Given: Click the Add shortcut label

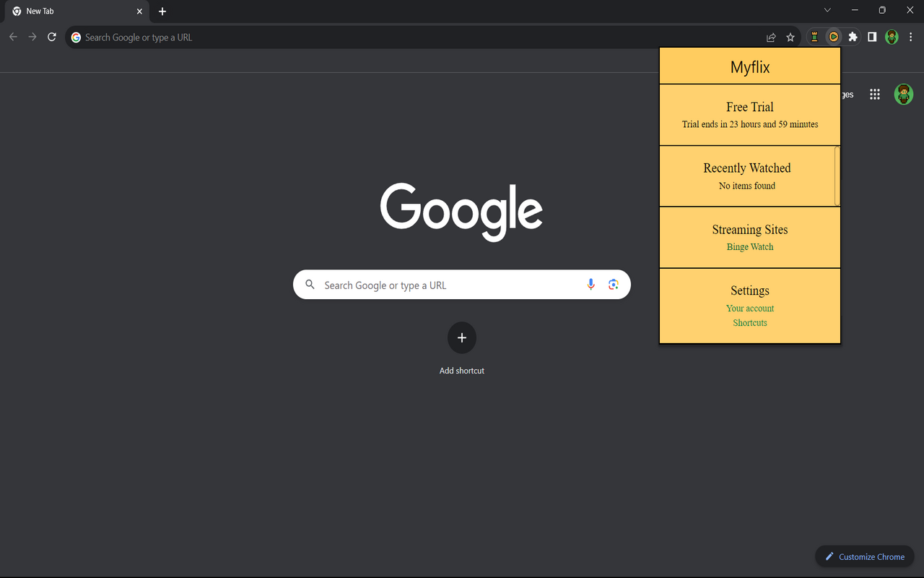Looking at the screenshot, I should point(462,371).
